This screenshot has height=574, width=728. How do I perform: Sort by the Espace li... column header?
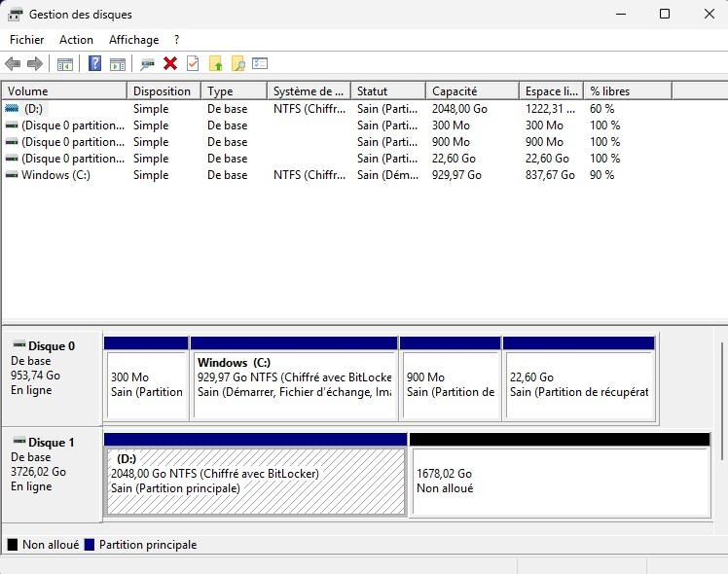(x=552, y=90)
